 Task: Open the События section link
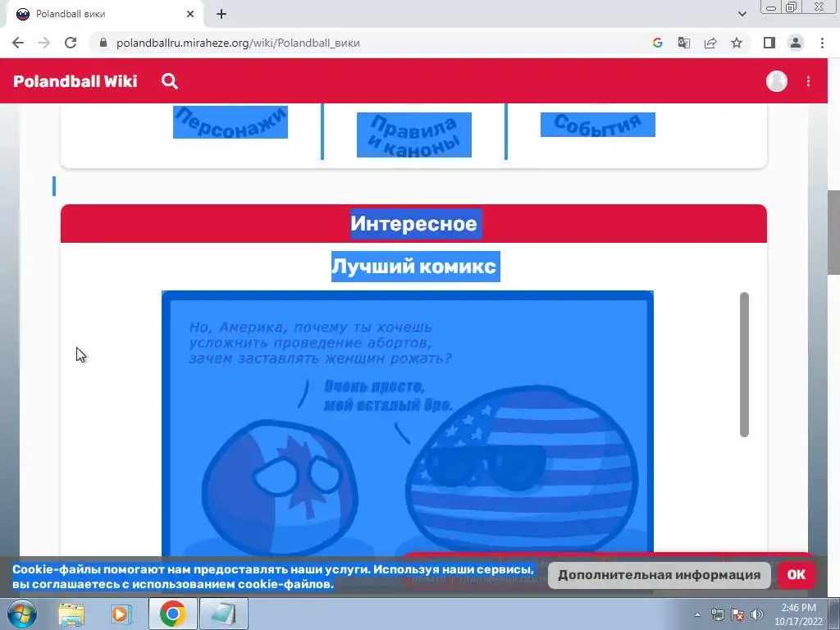tap(598, 125)
